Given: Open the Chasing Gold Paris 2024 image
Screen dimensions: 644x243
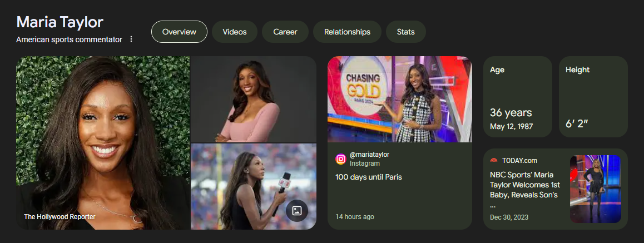Looking at the screenshot, I should [400, 100].
